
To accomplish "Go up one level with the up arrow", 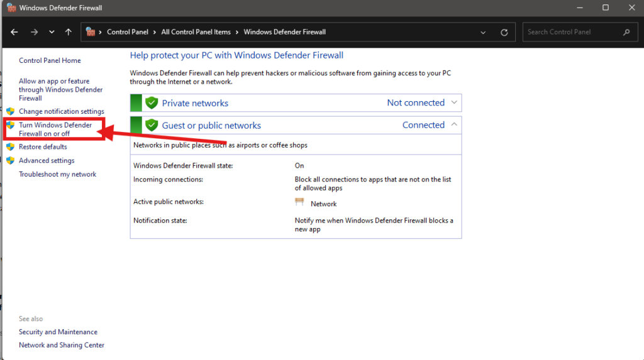I will coord(68,32).
